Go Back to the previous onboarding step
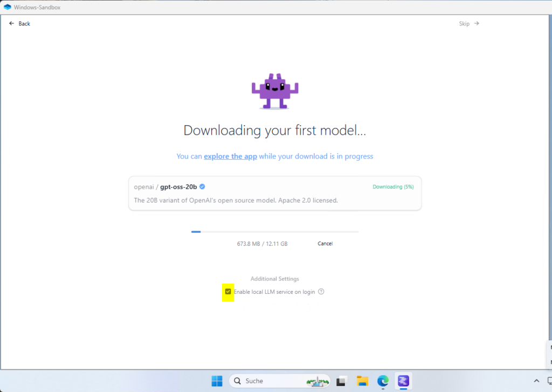The width and height of the screenshot is (552, 392). 20,24
